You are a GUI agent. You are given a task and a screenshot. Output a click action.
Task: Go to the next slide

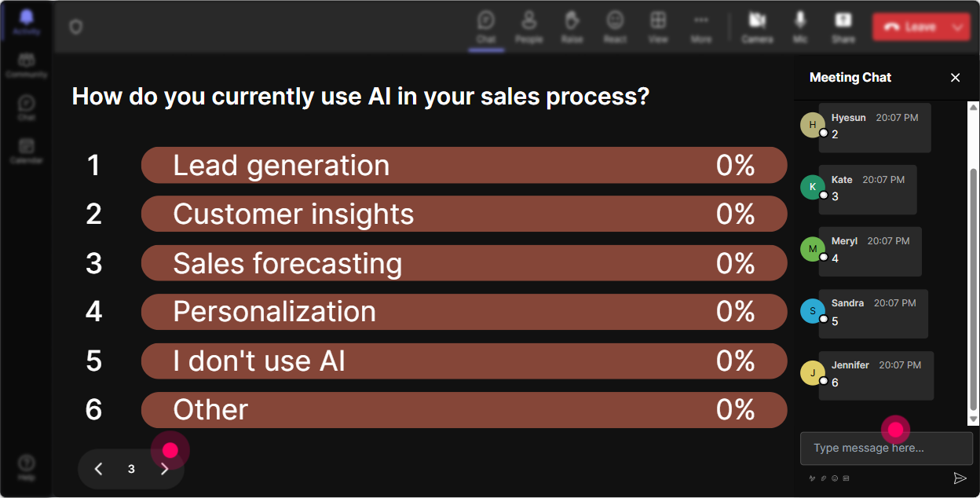point(164,469)
